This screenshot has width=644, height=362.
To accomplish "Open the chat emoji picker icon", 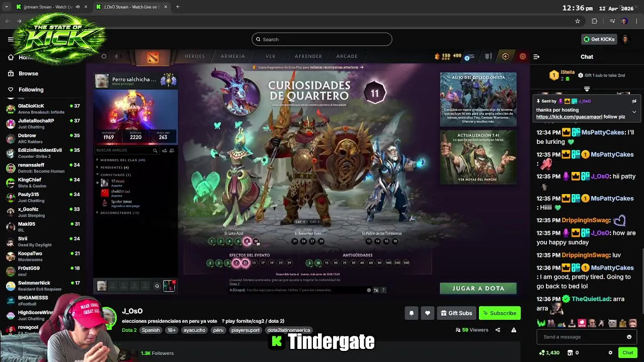I will [629, 337].
